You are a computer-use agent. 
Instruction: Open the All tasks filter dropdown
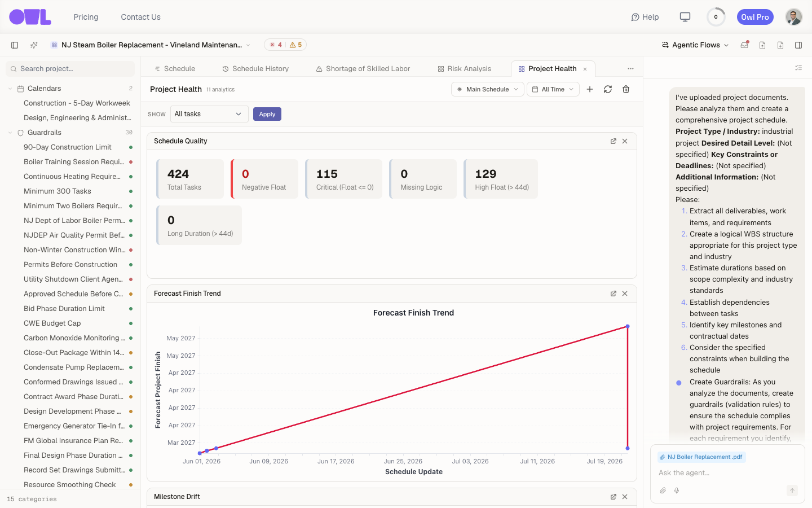click(209, 114)
